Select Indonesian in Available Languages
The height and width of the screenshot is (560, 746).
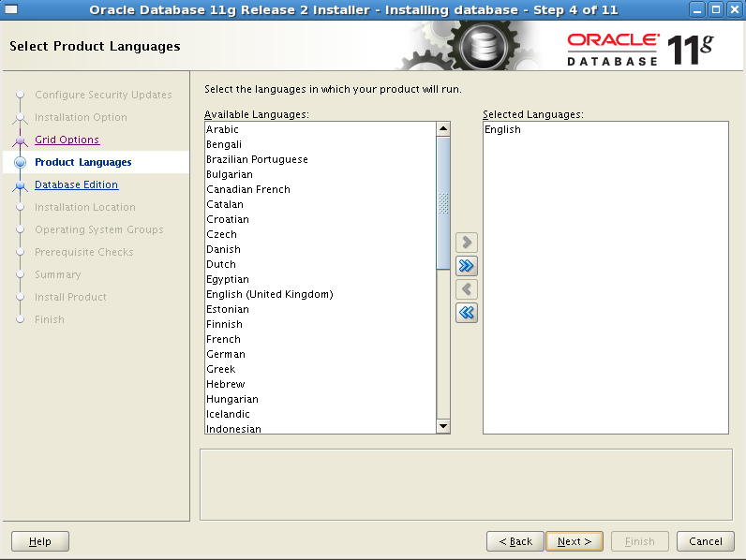tap(321, 428)
